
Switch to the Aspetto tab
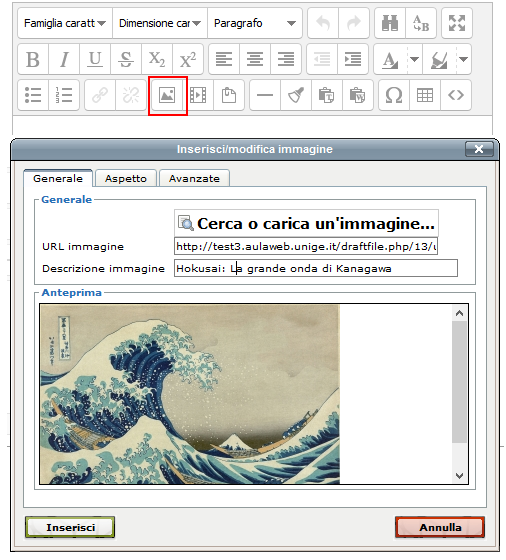(x=126, y=178)
